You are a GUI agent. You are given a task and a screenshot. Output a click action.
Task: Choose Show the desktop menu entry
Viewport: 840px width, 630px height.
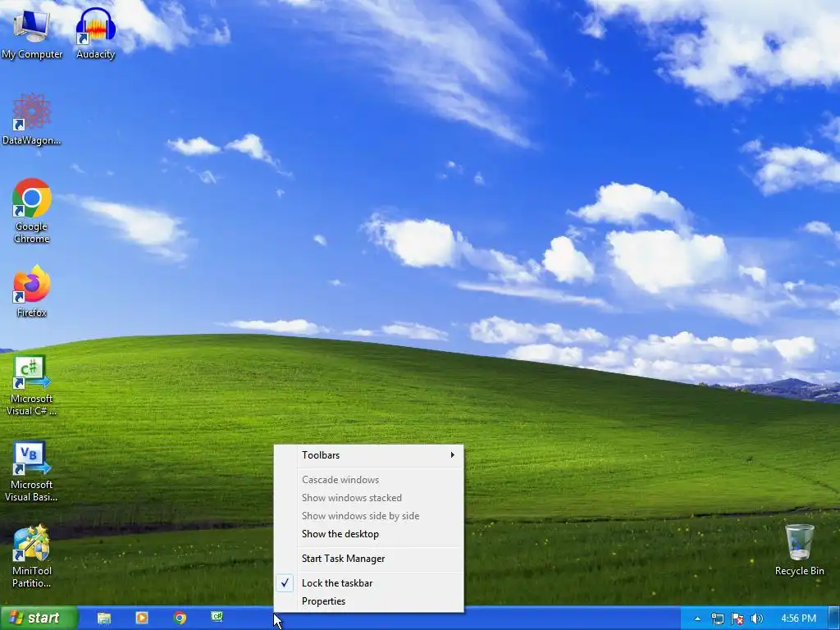point(368,534)
